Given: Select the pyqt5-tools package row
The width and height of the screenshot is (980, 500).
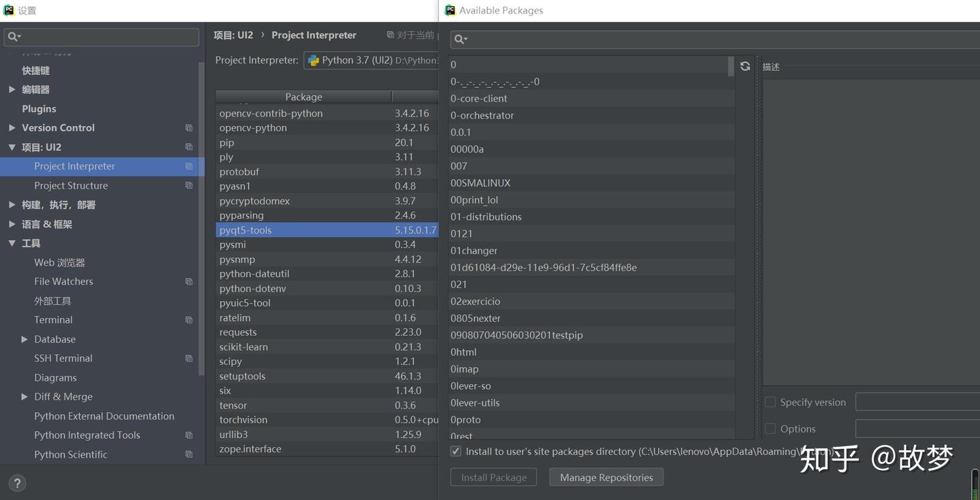Looking at the screenshot, I should tap(306, 230).
